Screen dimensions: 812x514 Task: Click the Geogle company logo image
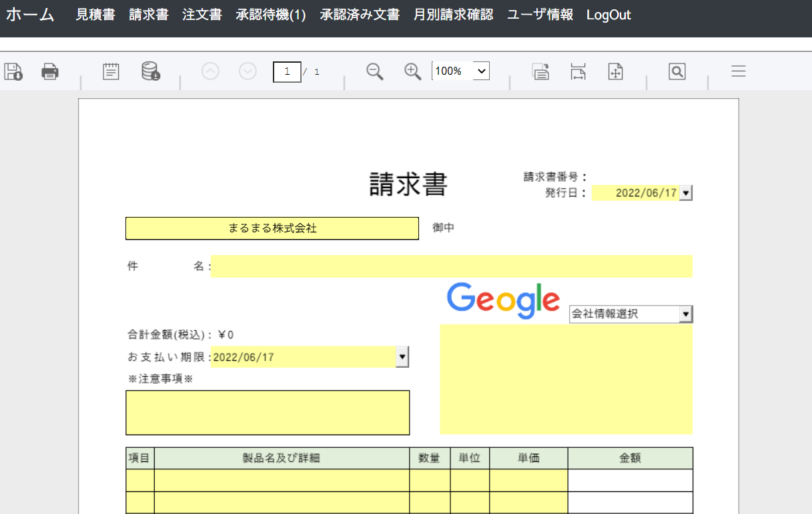pos(503,301)
